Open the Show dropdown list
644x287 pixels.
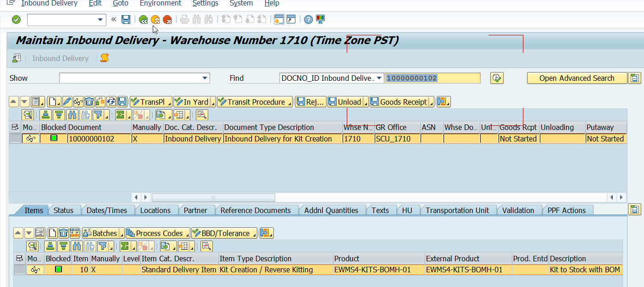[x=205, y=78]
